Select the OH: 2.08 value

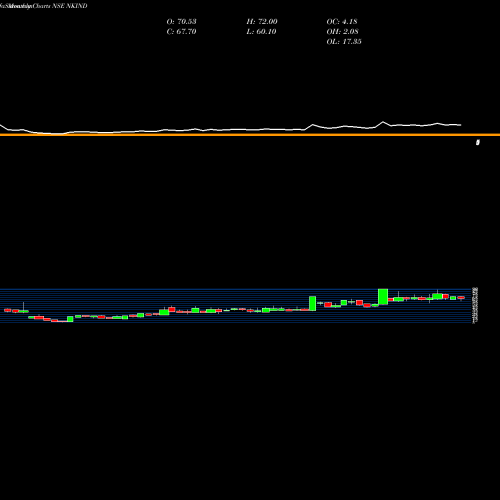(342, 32)
